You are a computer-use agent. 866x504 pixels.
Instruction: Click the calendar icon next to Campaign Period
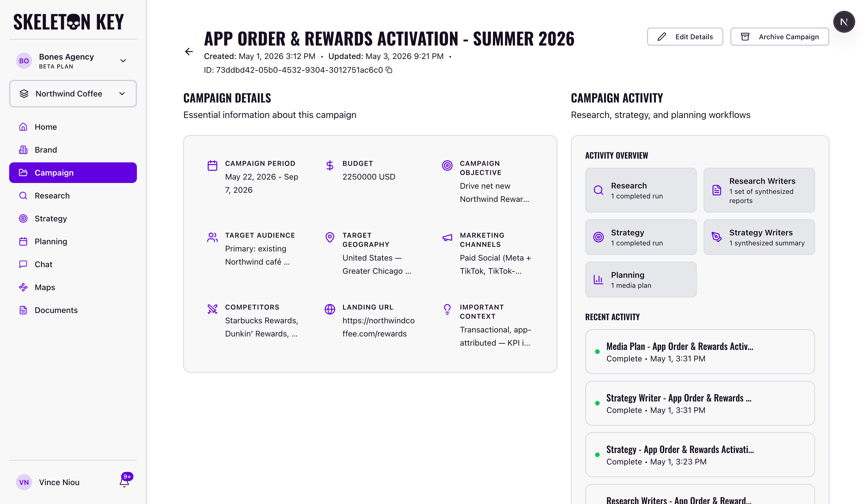(212, 166)
